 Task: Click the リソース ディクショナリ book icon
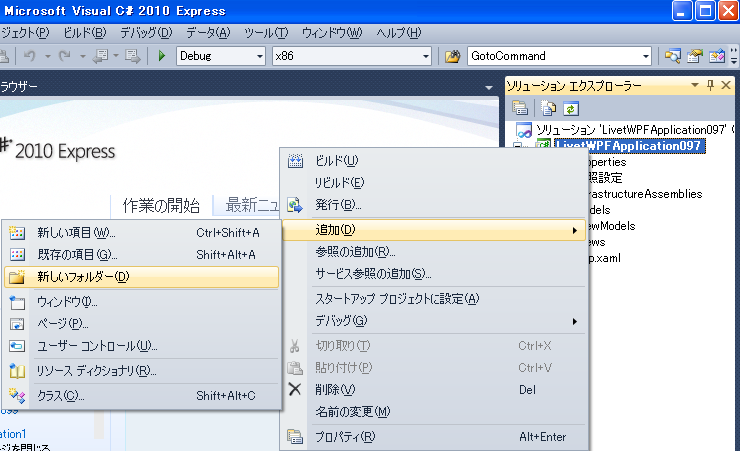point(17,371)
